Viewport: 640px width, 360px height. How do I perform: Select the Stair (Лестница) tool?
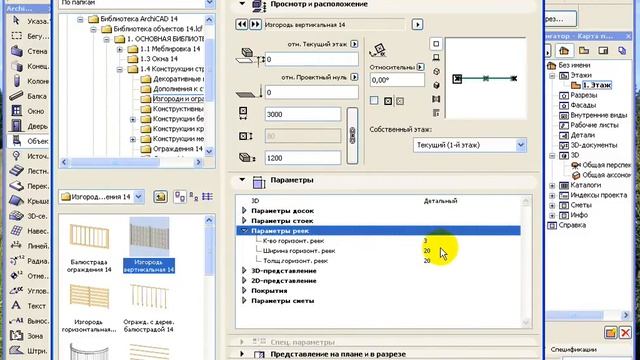click(29, 171)
